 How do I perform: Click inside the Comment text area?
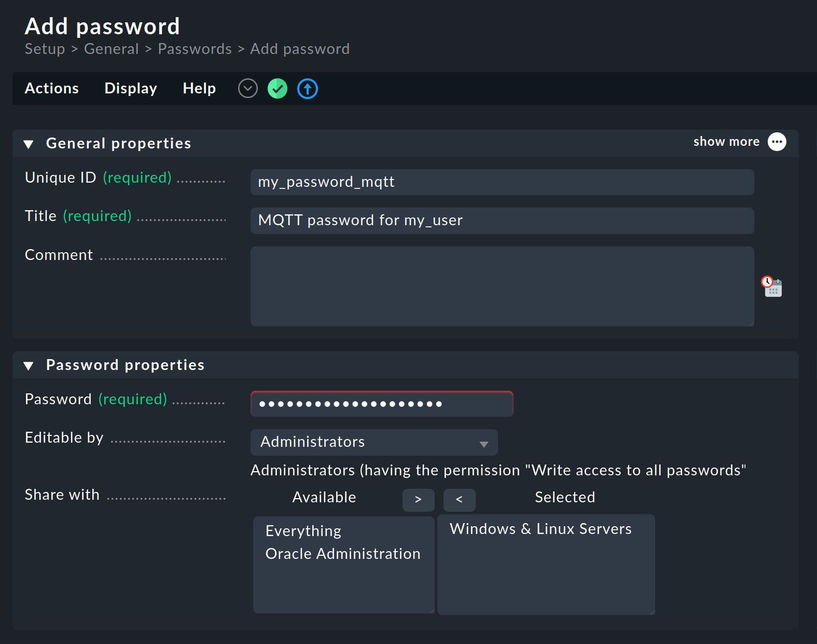point(502,286)
